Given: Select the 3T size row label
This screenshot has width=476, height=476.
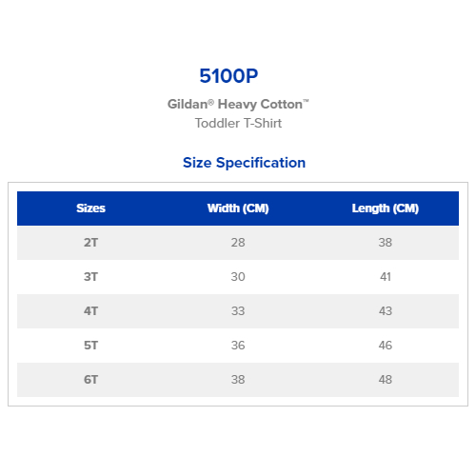Looking at the screenshot, I should [90, 277].
